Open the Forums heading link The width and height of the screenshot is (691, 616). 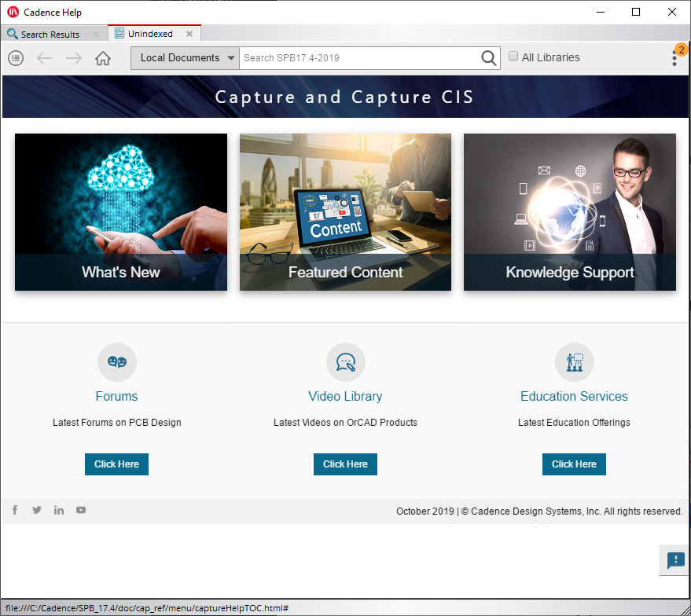117,396
